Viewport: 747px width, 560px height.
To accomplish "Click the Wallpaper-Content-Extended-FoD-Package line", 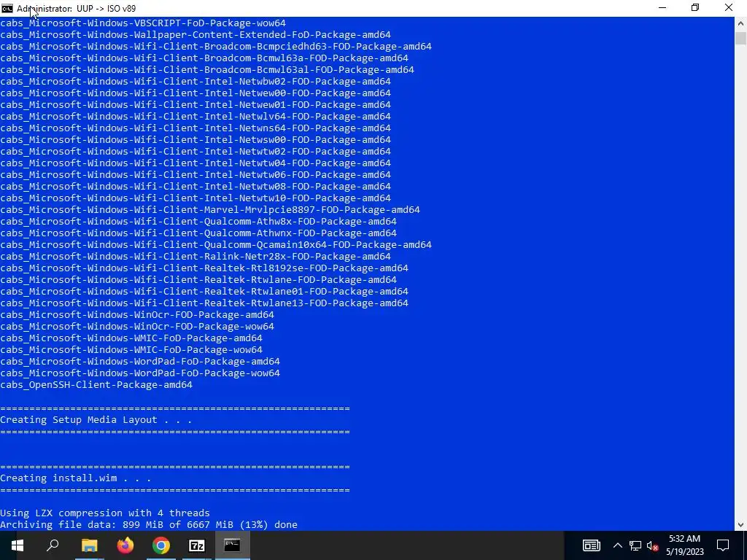I will pyautogui.click(x=196, y=35).
